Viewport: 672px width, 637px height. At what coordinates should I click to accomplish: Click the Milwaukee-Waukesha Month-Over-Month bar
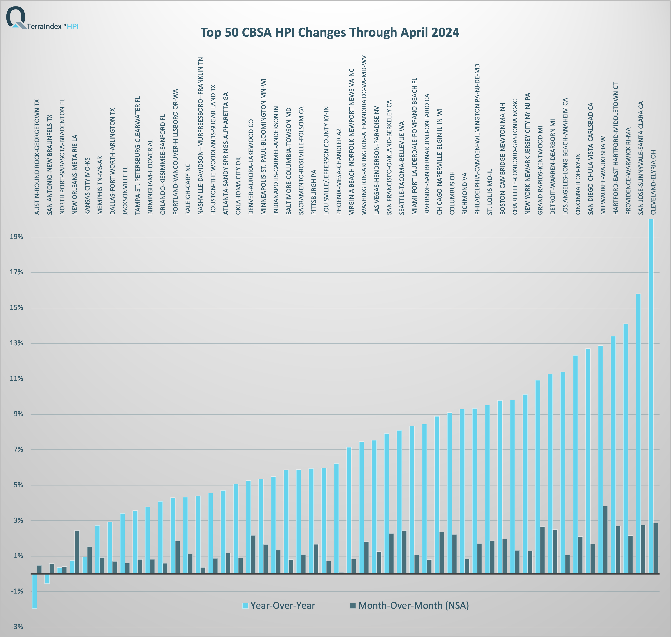[x=605, y=540]
